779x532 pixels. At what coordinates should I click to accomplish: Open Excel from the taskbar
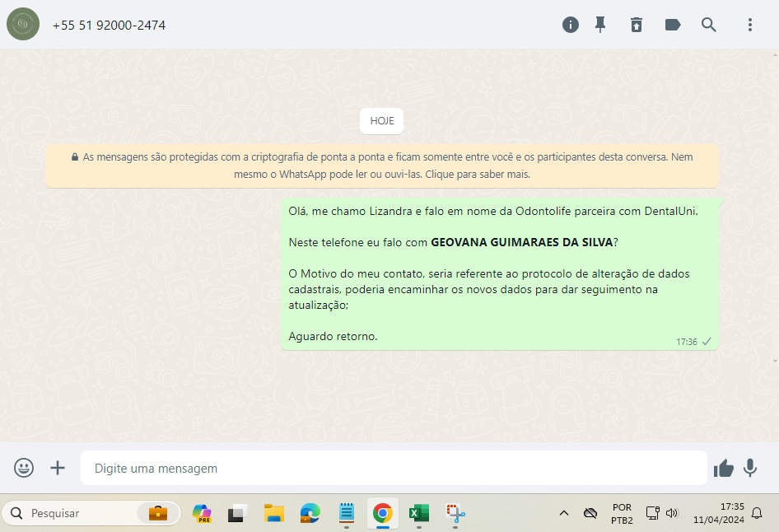point(419,513)
